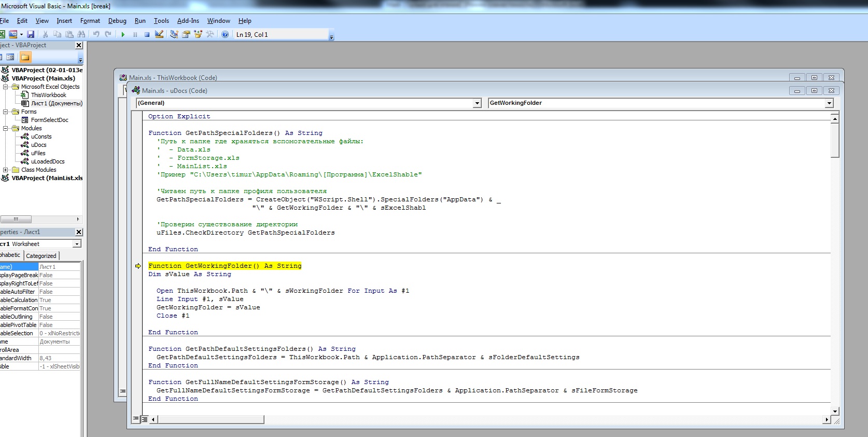868x437 pixels.
Task: Click the Reset stop square icon
Action: point(147,34)
